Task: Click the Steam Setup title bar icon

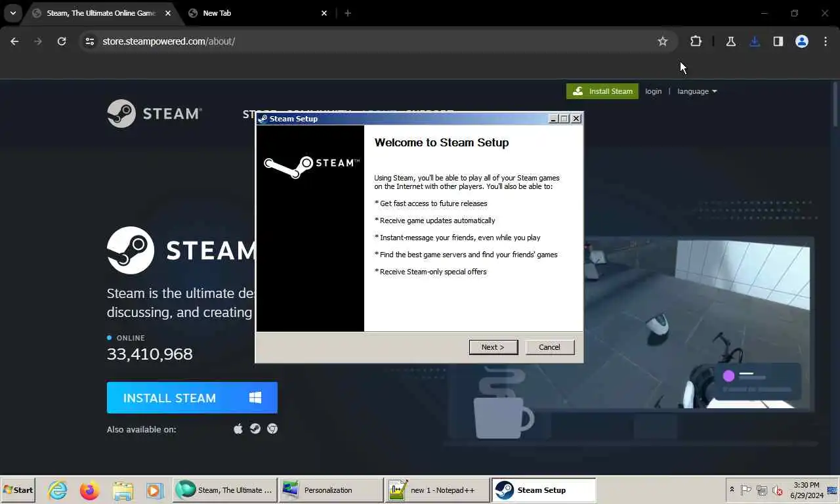Action: tap(262, 119)
